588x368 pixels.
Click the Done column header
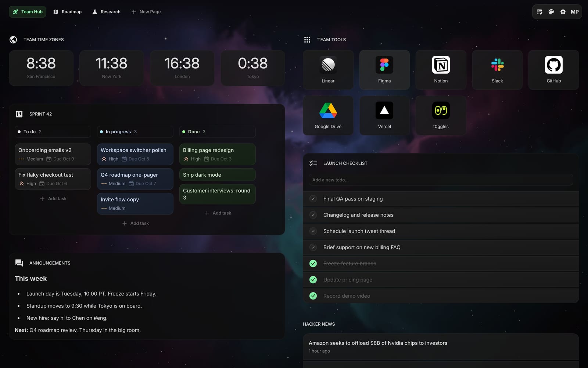click(218, 132)
